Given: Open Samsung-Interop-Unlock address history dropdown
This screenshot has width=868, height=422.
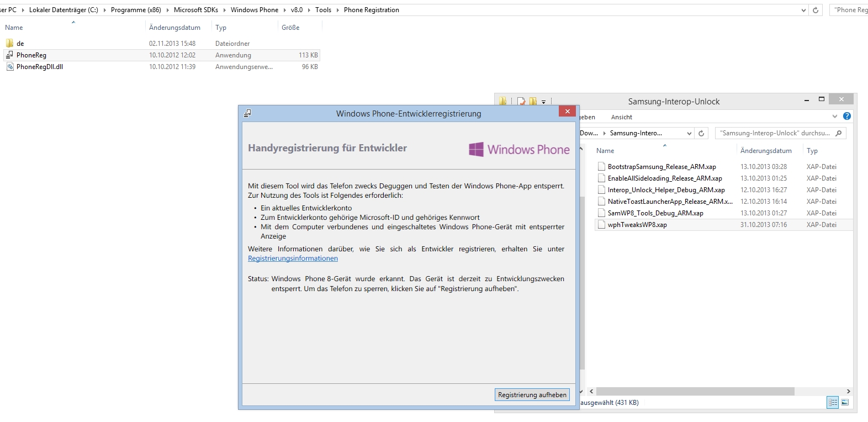Looking at the screenshot, I should tap(689, 133).
